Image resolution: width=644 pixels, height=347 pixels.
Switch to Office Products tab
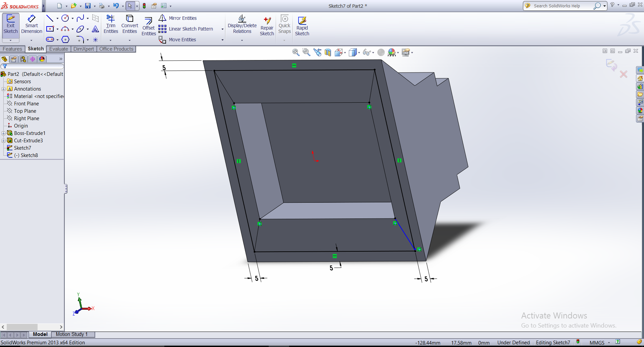tap(116, 49)
